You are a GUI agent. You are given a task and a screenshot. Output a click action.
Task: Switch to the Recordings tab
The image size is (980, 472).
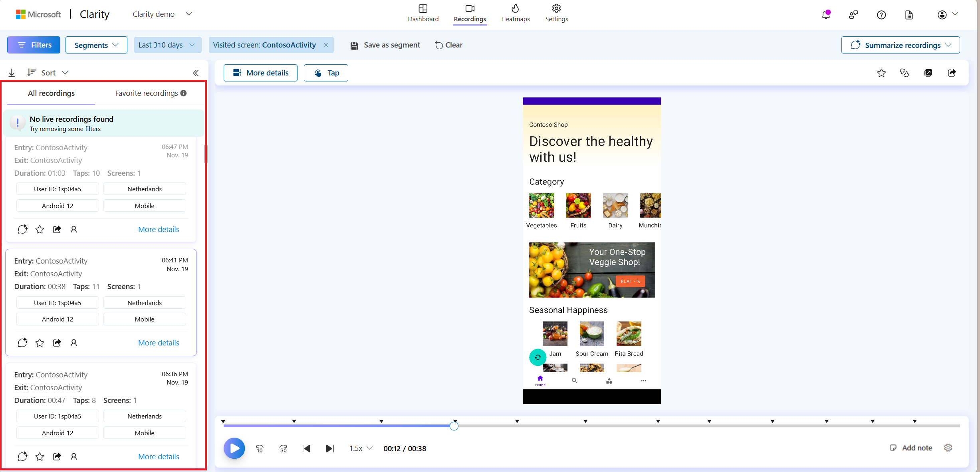tap(470, 13)
